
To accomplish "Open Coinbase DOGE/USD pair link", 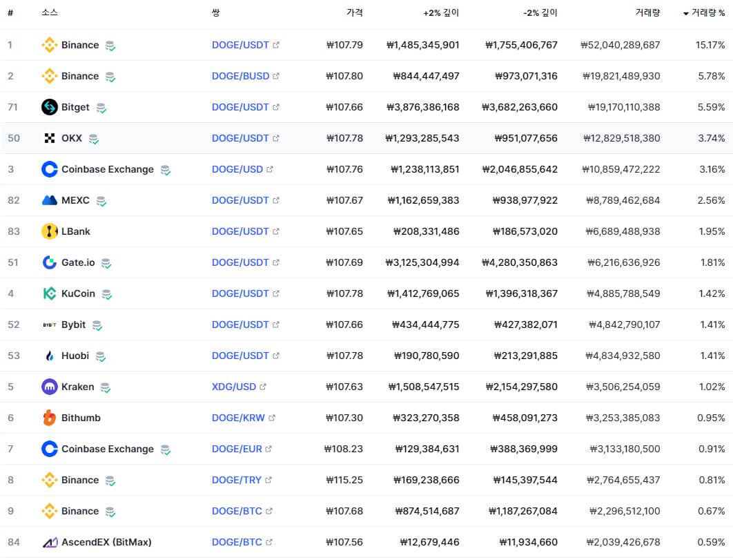I will (237, 169).
